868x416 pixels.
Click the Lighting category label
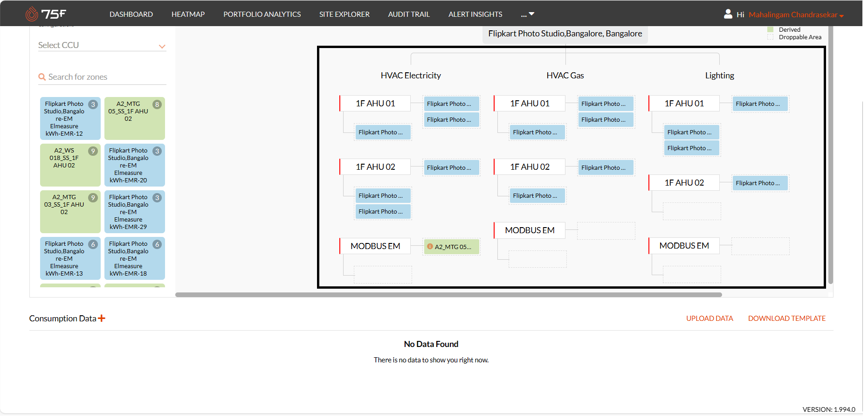click(x=719, y=76)
